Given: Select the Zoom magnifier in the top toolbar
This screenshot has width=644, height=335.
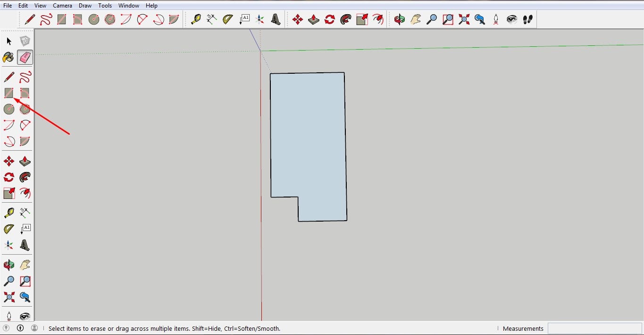Looking at the screenshot, I should (432, 19).
